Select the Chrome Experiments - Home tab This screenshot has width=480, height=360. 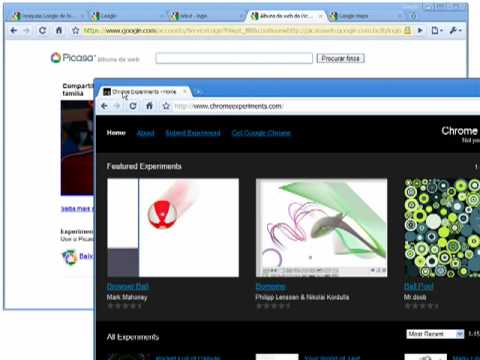144,92
